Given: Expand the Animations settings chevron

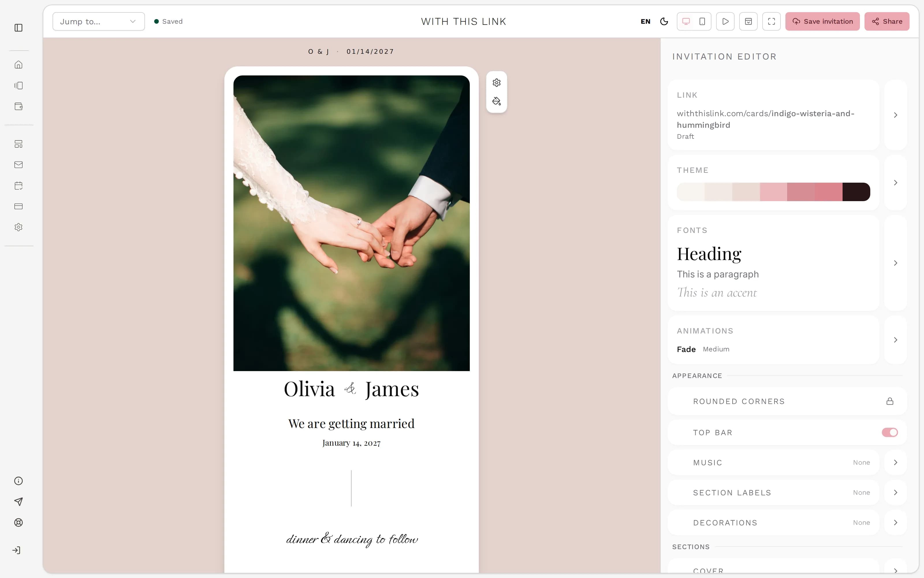Looking at the screenshot, I should [x=895, y=340].
